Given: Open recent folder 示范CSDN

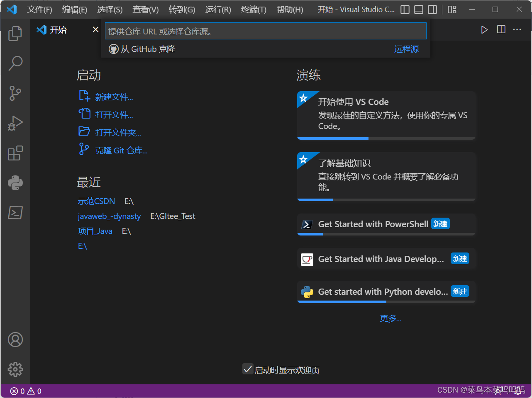Looking at the screenshot, I should (x=96, y=201).
